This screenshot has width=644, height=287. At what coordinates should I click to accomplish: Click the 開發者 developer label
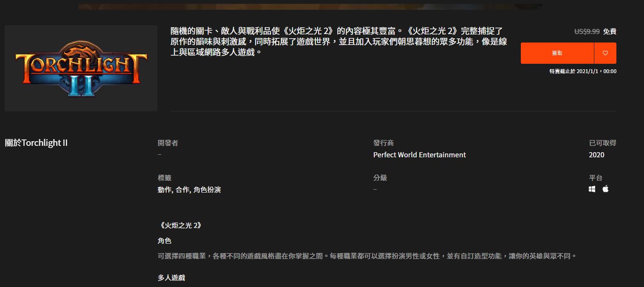point(168,143)
